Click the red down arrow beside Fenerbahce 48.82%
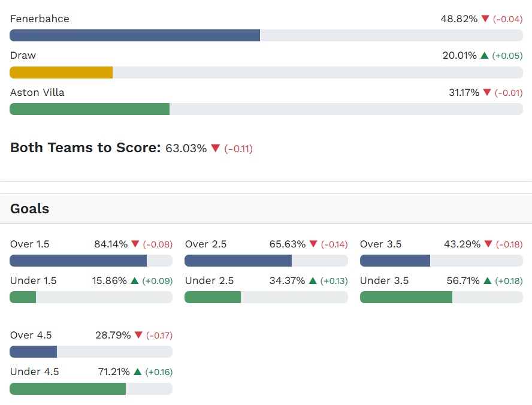Image resolution: width=532 pixels, height=405 pixels. (x=485, y=19)
